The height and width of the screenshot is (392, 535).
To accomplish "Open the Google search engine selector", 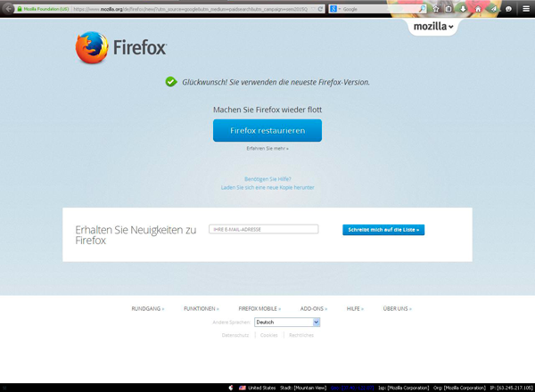I will [335, 9].
